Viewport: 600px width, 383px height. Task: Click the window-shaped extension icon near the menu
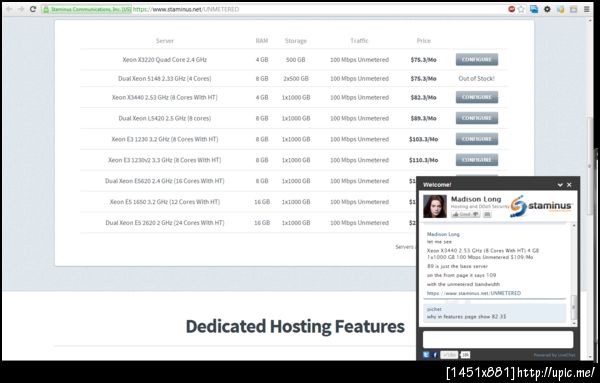point(573,9)
